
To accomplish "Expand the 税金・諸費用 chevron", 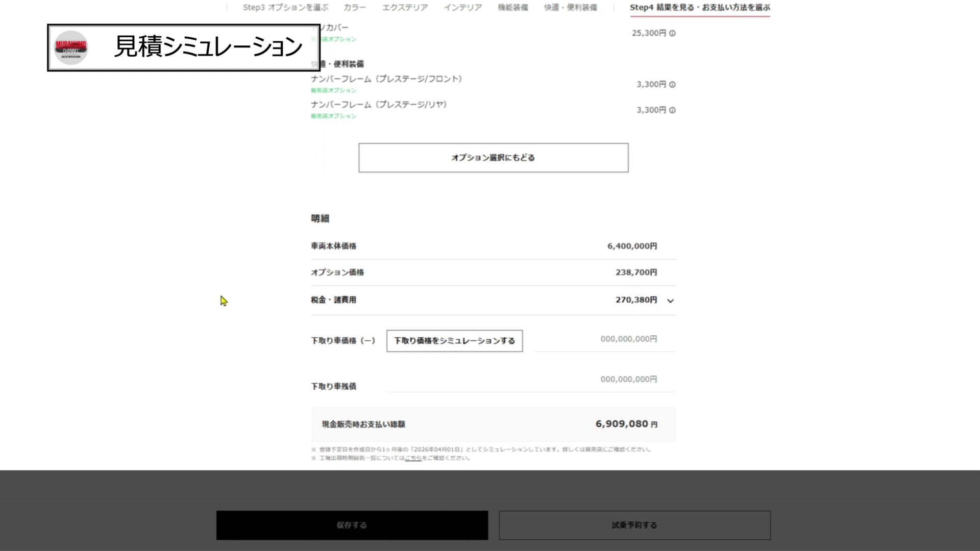I will (670, 301).
